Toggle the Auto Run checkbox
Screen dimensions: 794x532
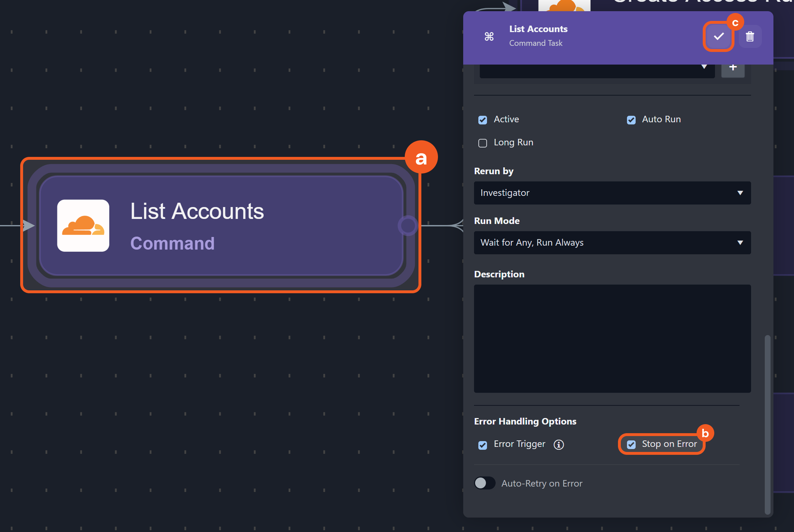[x=631, y=120]
